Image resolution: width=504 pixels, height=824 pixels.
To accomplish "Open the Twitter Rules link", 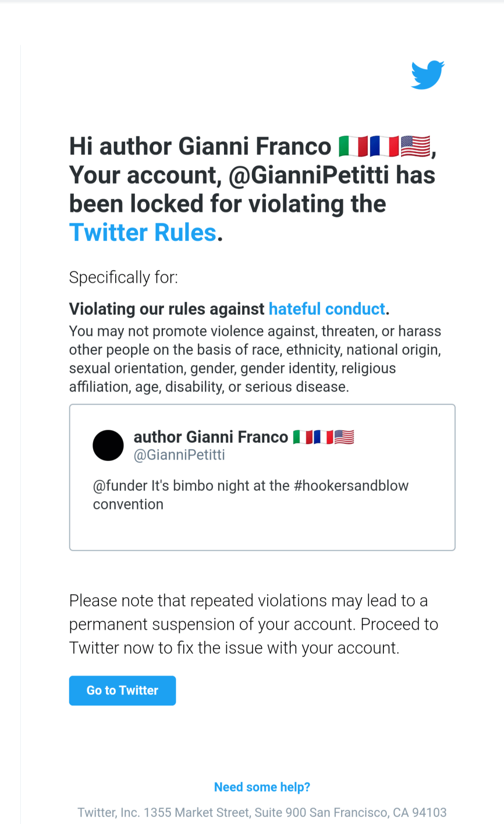I will point(143,232).
